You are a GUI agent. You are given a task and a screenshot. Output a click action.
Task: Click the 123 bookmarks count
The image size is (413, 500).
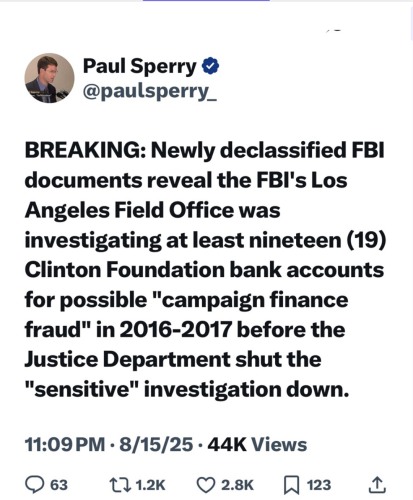[x=319, y=485]
